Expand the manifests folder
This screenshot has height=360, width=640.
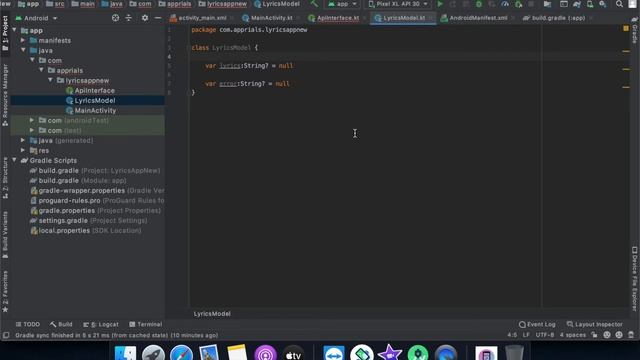(23, 40)
